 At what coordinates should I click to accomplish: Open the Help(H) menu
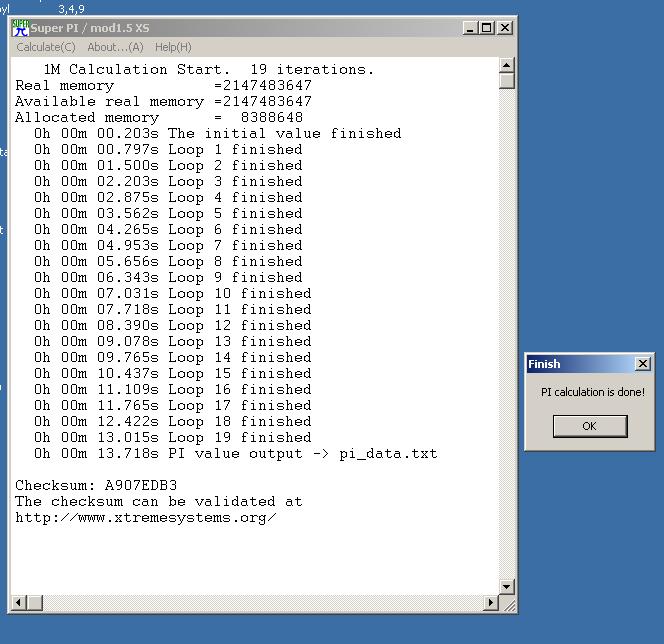173,47
